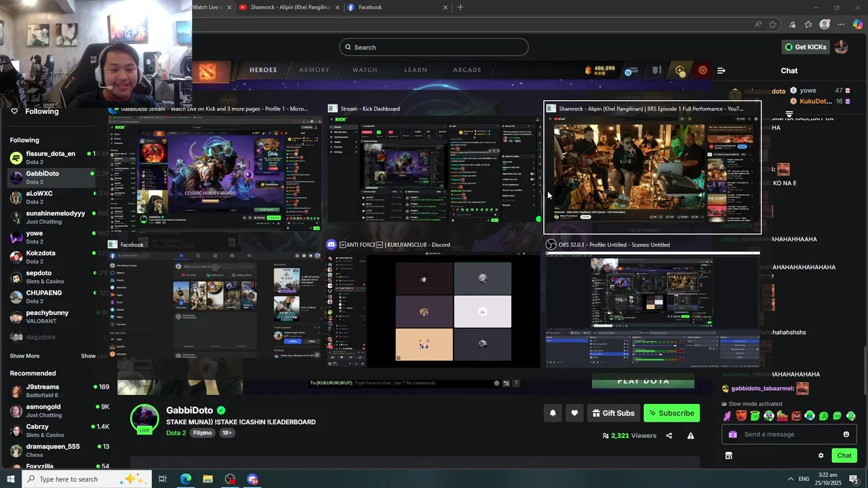The image size is (868, 488).
Task: Select the Shamrock YouTube window thumbnail
Action: pyautogui.click(x=652, y=167)
